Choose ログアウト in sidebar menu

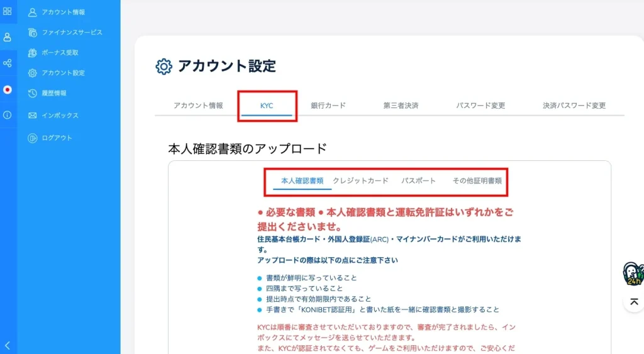tap(57, 138)
